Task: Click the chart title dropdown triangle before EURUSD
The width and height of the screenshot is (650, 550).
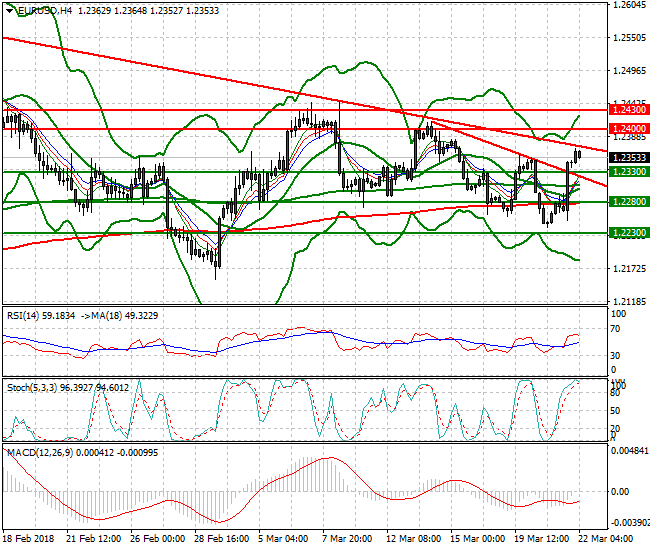Action: 10,11
